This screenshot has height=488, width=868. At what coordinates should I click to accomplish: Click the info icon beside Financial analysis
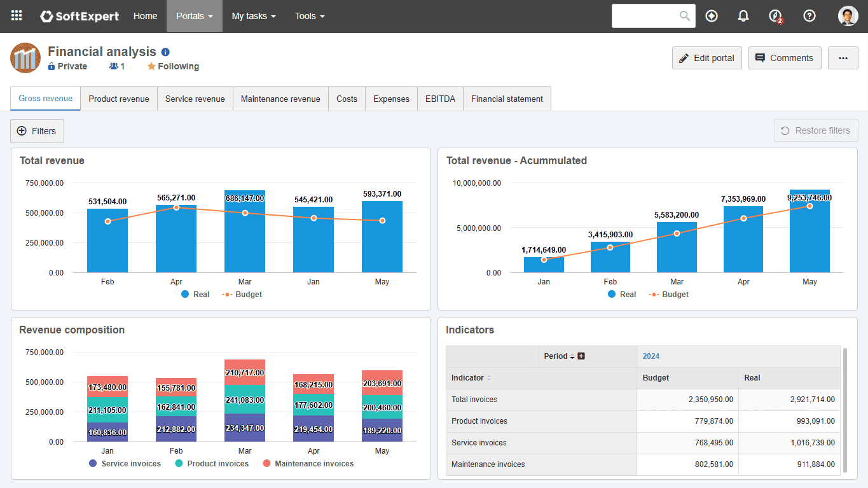[165, 52]
